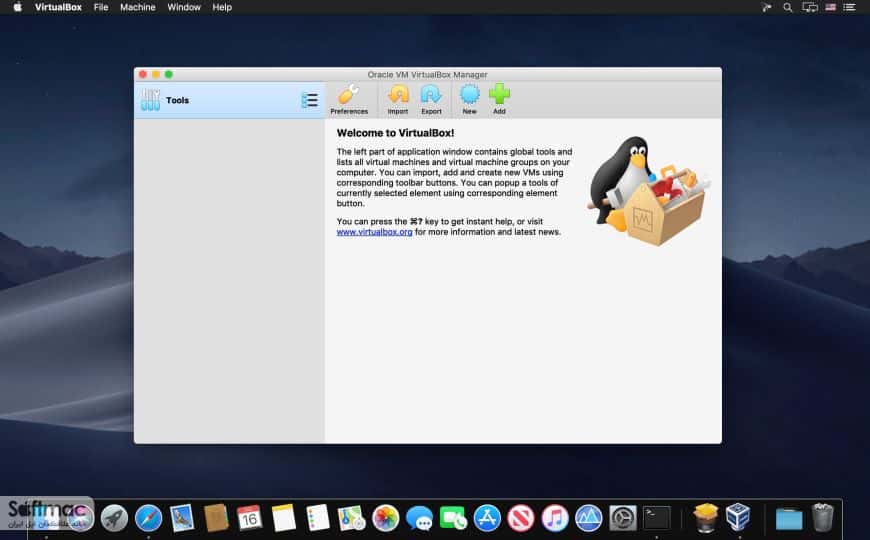
Task: Open Messages app from the Dock
Action: 419,518
